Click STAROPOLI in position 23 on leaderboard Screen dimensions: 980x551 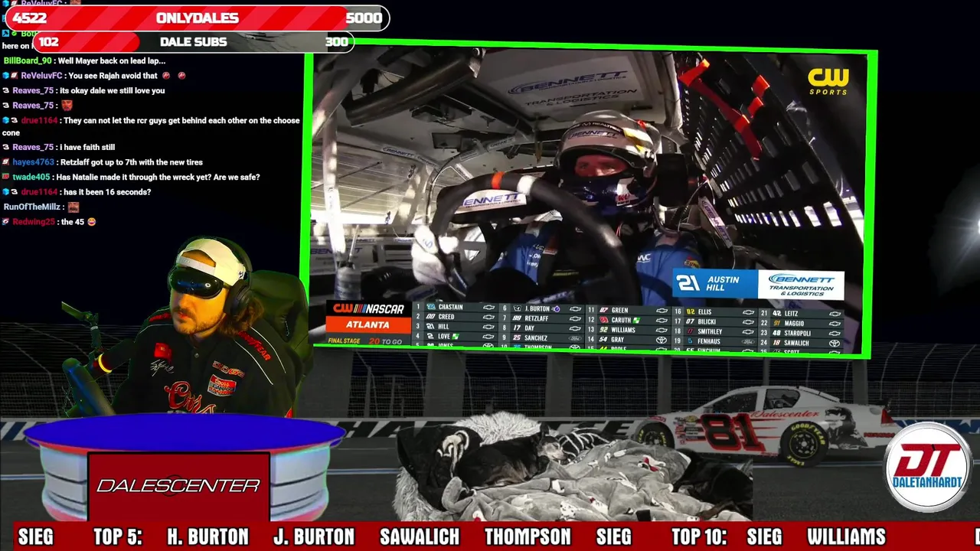[x=798, y=334]
